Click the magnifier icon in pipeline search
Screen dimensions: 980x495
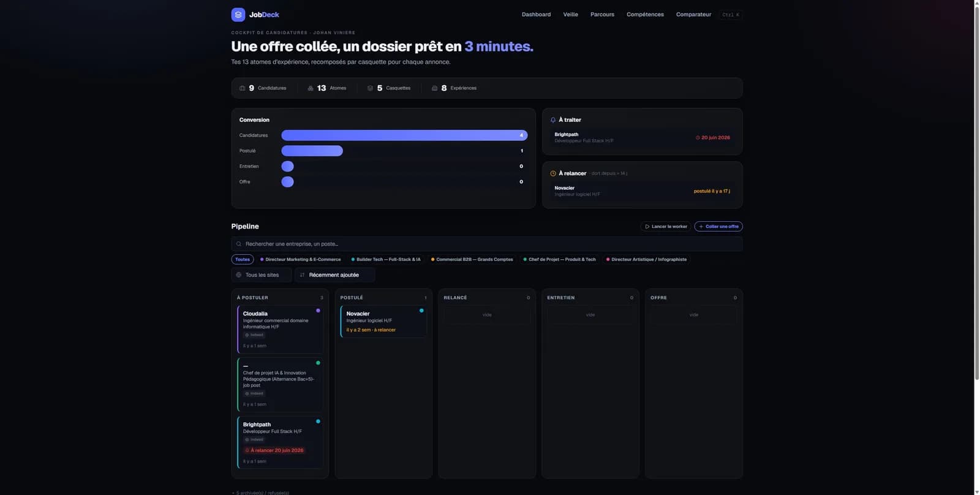click(x=239, y=244)
